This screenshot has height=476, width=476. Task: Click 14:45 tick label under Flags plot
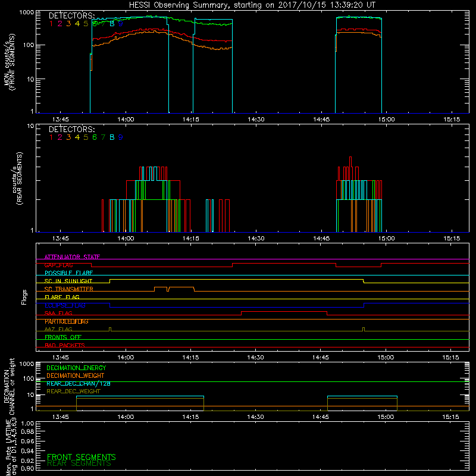[320, 358]
